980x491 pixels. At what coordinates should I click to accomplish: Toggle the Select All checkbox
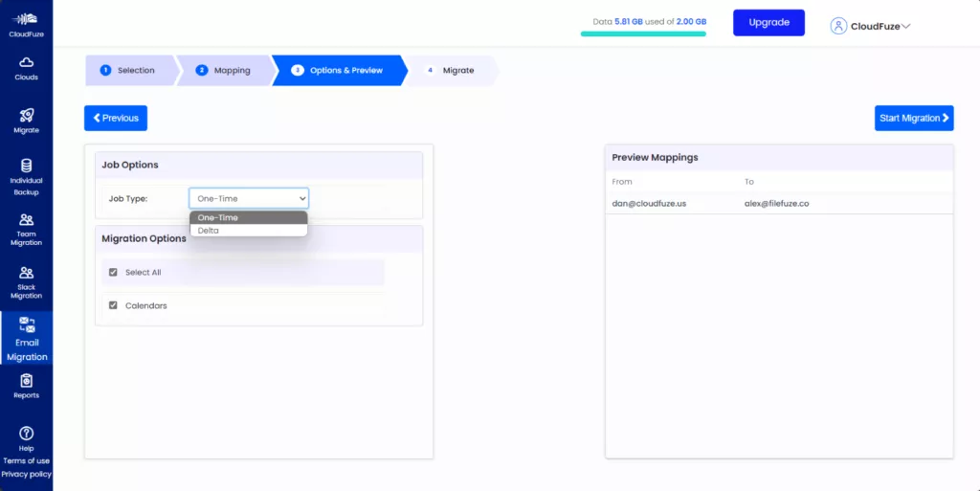pyautogui.click(x=113, y=273)
